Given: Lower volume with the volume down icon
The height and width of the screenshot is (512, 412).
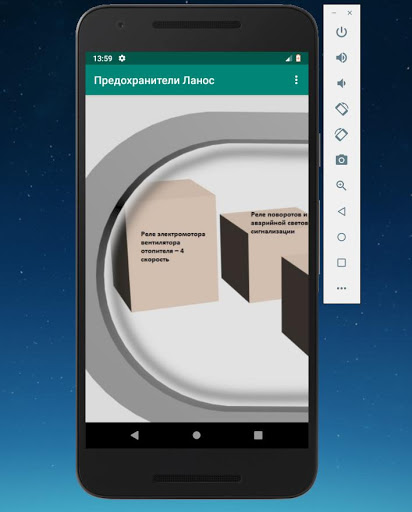Looking at the screenshot, I should 341,83.
